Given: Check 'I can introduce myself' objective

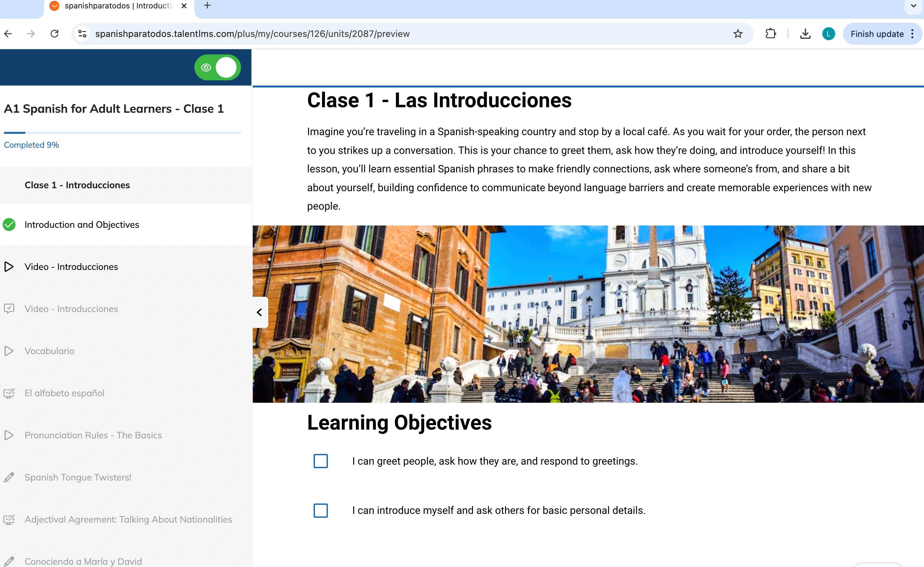Looking at the screenshot, I should 321,510.
